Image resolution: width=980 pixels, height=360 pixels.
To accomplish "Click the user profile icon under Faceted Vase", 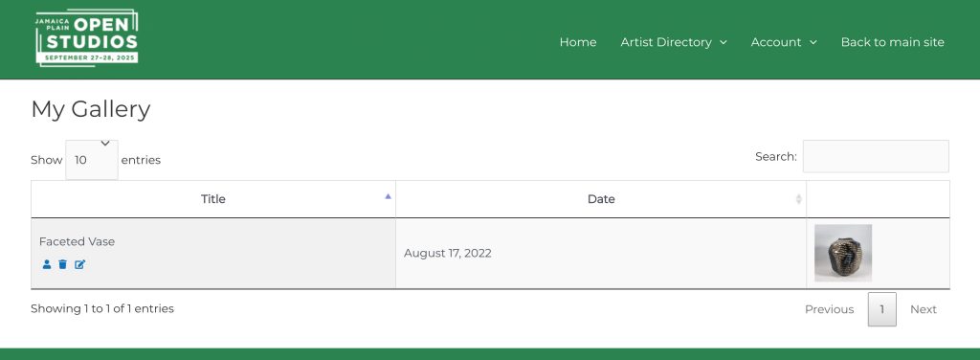I will pos(47,264).
